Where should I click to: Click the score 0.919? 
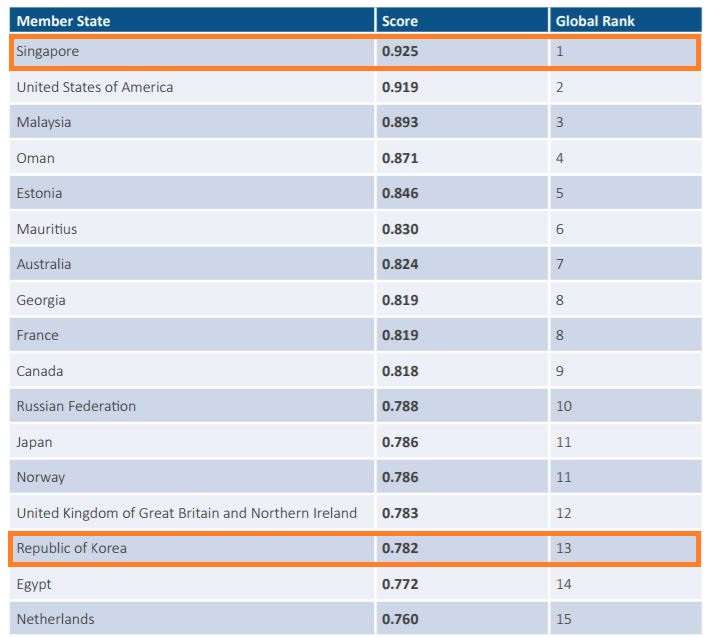(400, 87)
